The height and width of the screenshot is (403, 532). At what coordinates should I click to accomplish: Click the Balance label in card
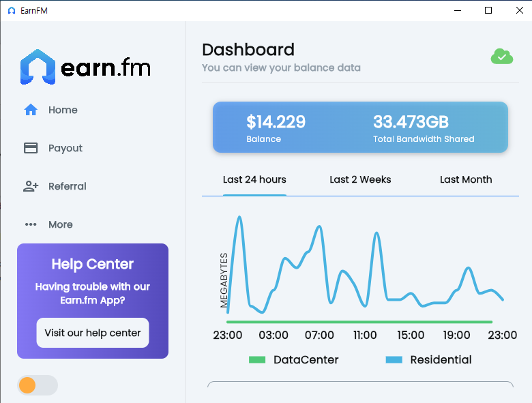click(x=264, y=139)
